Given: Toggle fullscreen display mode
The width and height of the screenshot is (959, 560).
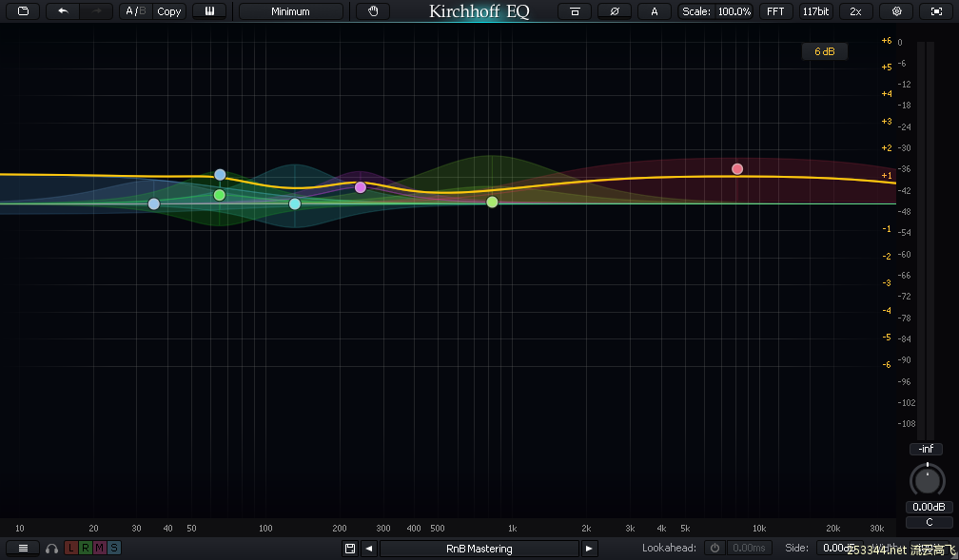Looking at the screenshot, I should click(x=936, y=11).
